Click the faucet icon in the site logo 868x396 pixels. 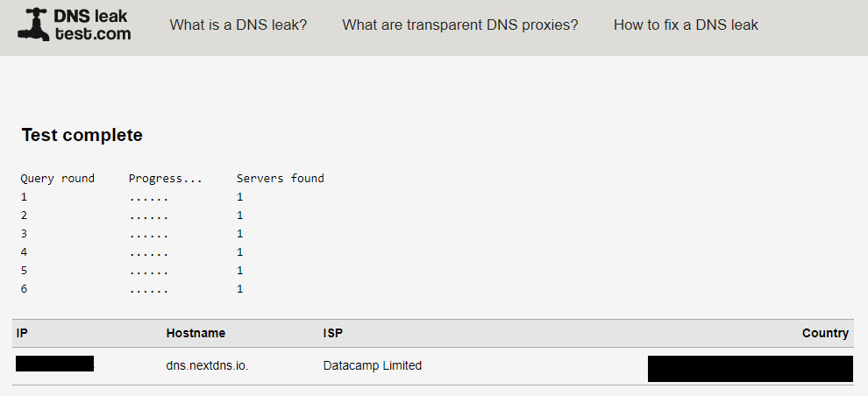(32, 25)
